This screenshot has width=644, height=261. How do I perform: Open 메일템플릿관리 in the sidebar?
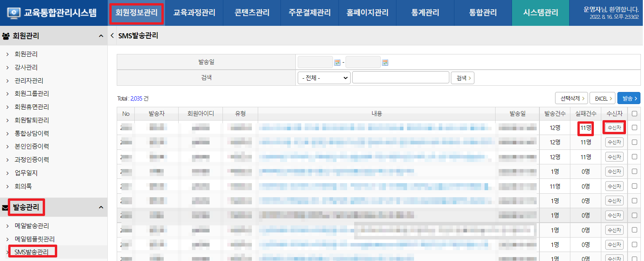(34, 239)
